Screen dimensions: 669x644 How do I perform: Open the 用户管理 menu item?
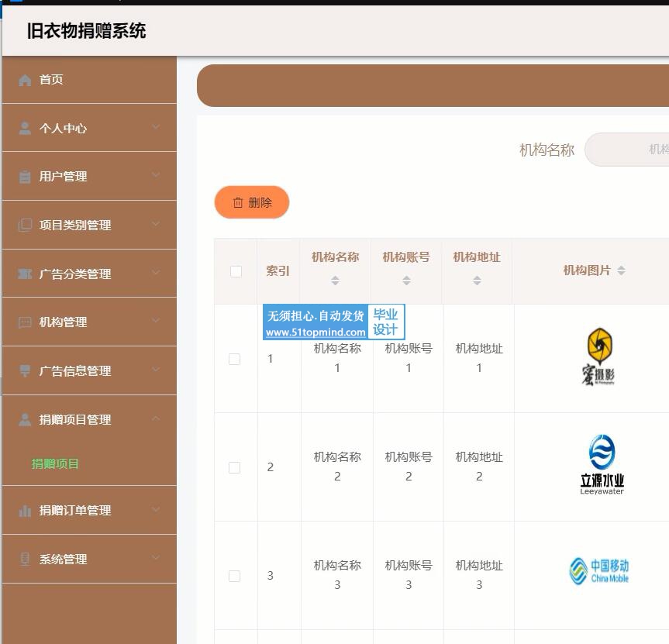[x=89, y=176]
